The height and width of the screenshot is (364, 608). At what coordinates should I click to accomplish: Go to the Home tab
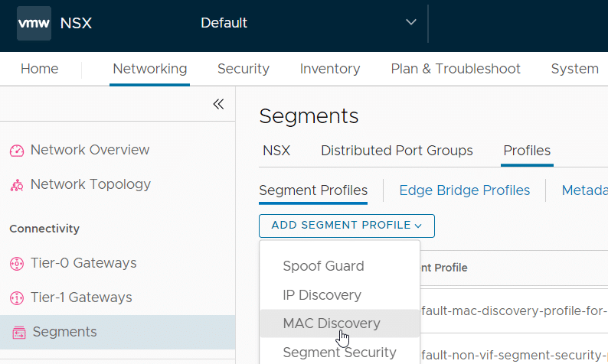[x=39, y=69]
